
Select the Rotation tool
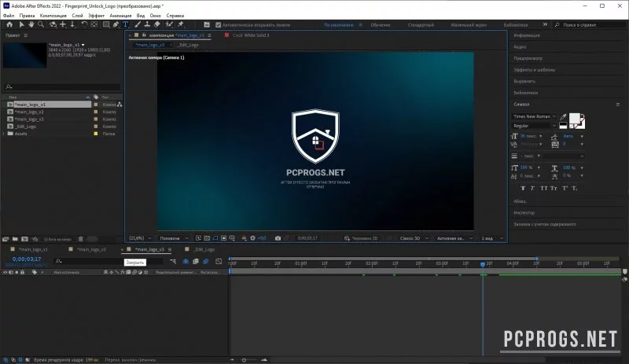point(84,24)
